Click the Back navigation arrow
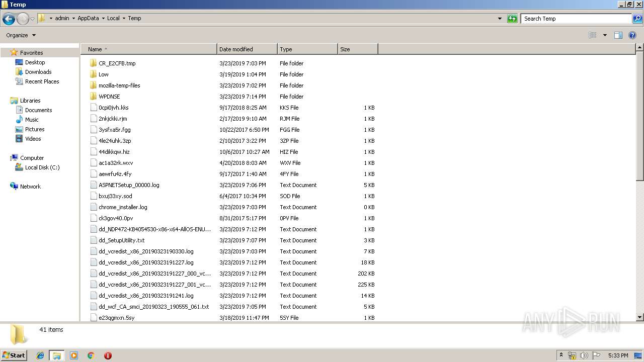644x362 pixels. [9, 19]
